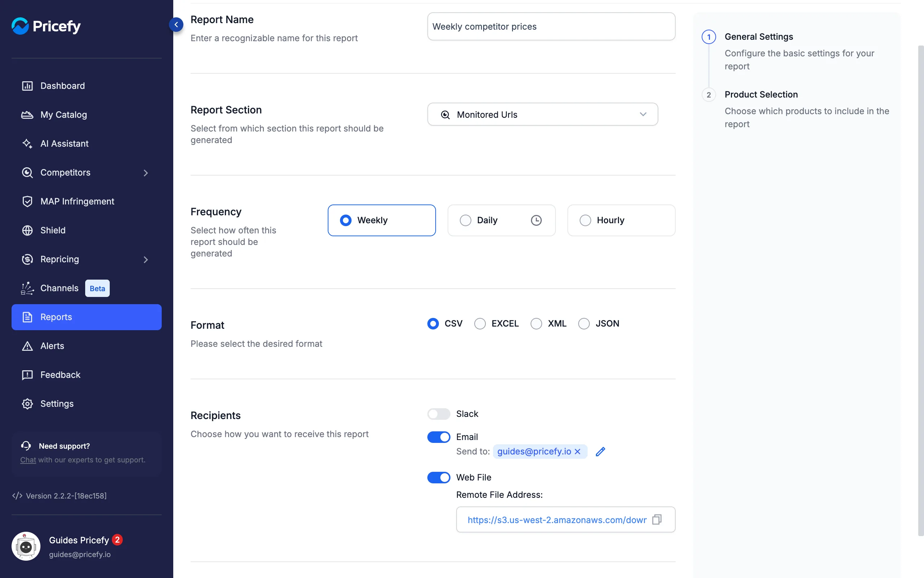Open the Monitored Urls section dropdown
The image size is (924, 578).
pyautogui.click(x=542, y=114)
